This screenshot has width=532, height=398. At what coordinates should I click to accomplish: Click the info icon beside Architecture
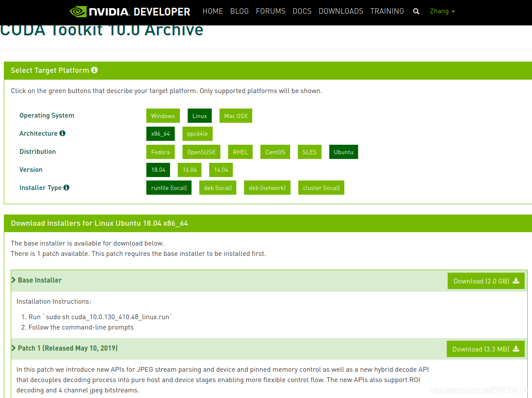click(x=62, y=133)
